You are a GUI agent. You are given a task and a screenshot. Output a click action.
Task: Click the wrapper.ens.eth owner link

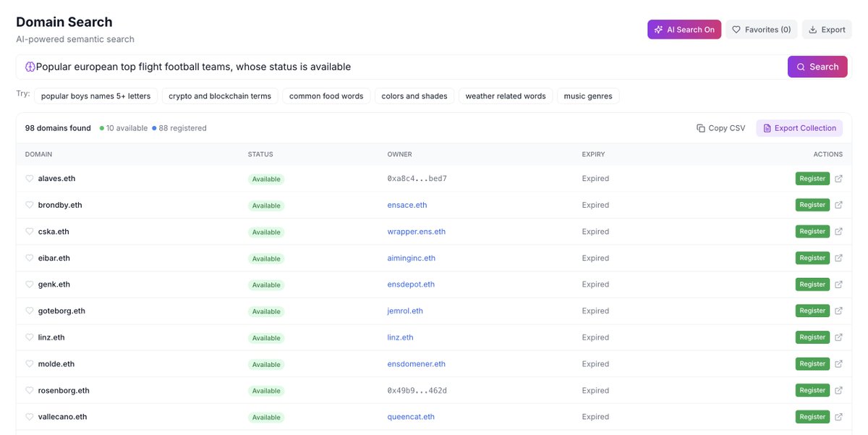click(x=416, y=231)
